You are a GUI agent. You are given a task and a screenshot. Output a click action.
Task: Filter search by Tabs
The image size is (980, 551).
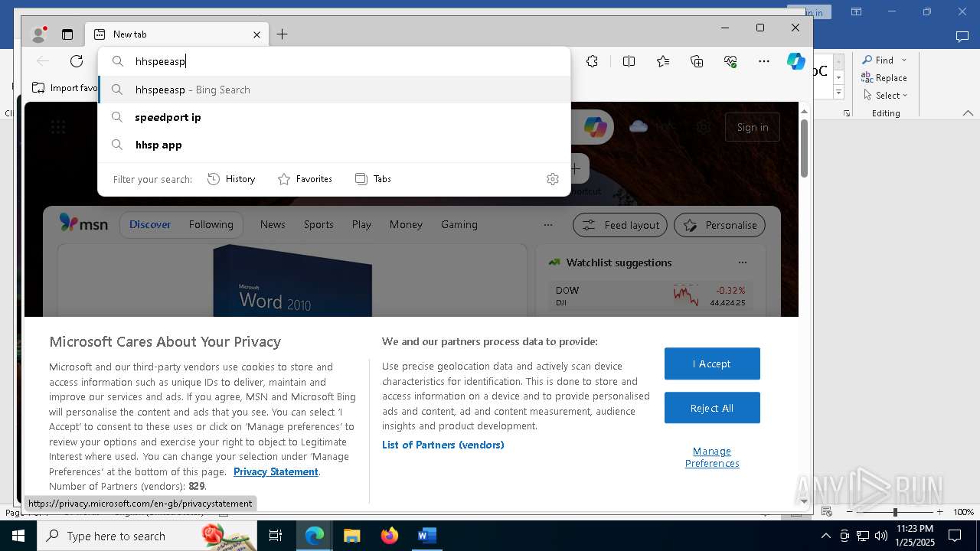[373, 179]
